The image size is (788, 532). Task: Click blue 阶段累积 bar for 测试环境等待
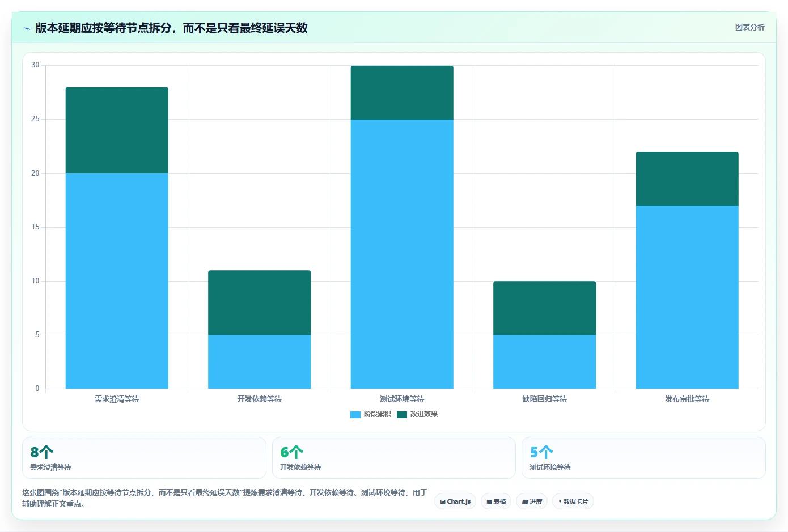tap(402, 254)
